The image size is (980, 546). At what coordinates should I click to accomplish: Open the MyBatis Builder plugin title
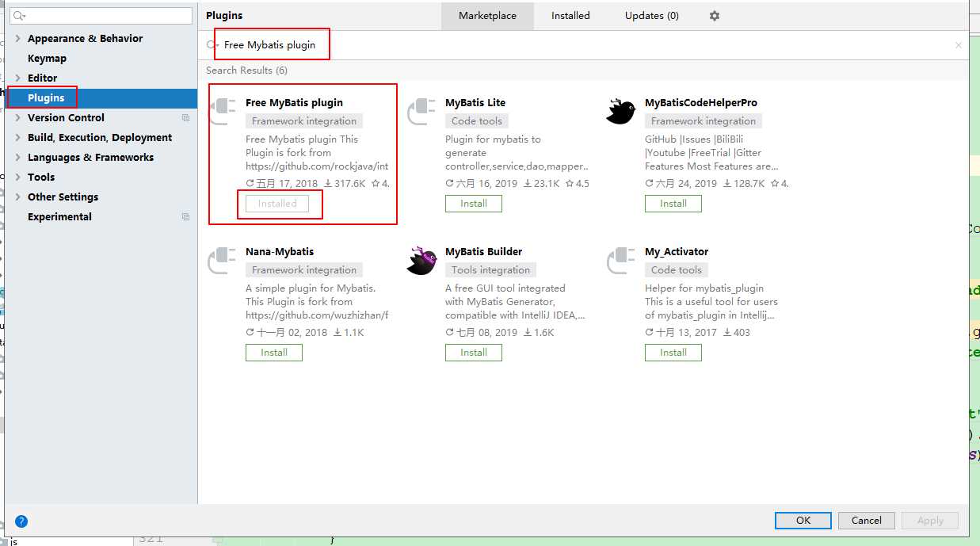484,252
